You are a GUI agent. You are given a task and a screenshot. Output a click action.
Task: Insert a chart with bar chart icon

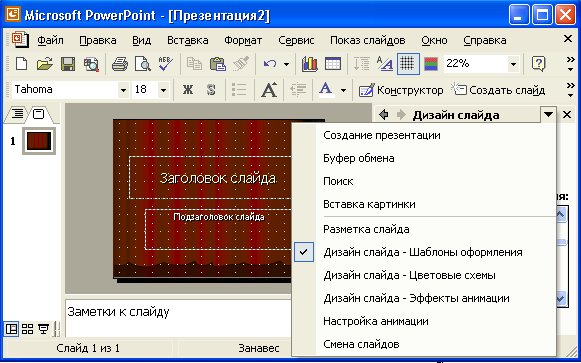coord(309,64)
